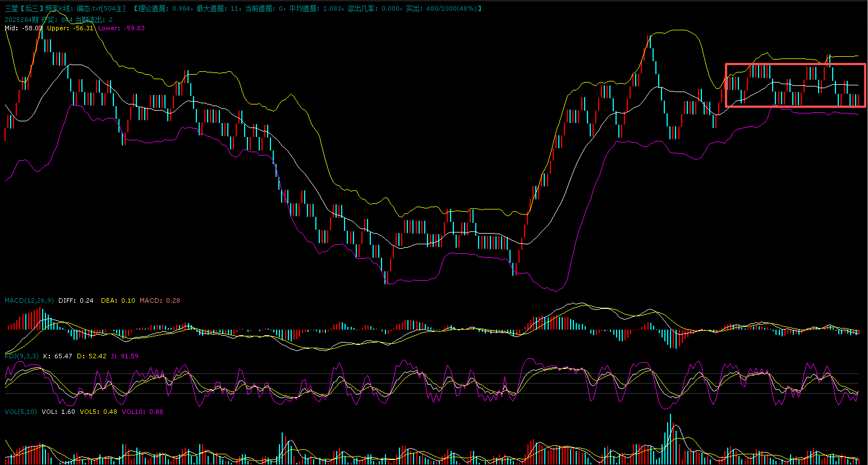The image size is (868, 465).
Task: Select the KDJ(9,3,3) indicator label
Action: coord(21,356)
